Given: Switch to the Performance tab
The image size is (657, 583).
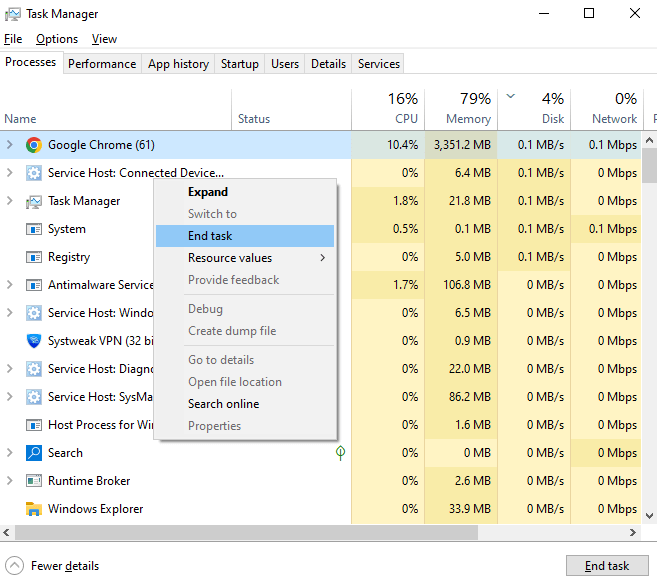Looking at the screenshot, I should (102, 64).
